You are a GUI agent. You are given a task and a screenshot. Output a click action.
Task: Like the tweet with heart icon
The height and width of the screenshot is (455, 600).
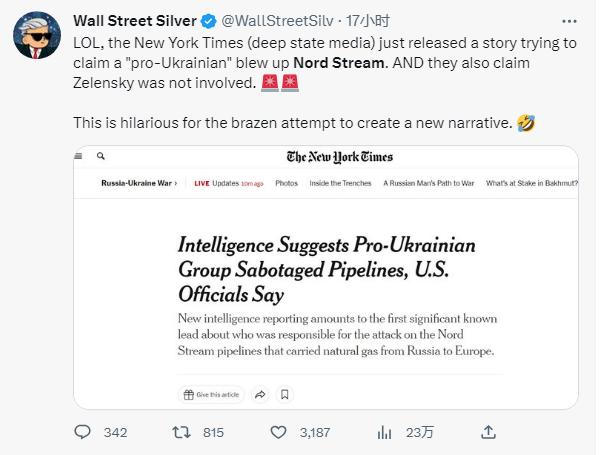point(281,432)
